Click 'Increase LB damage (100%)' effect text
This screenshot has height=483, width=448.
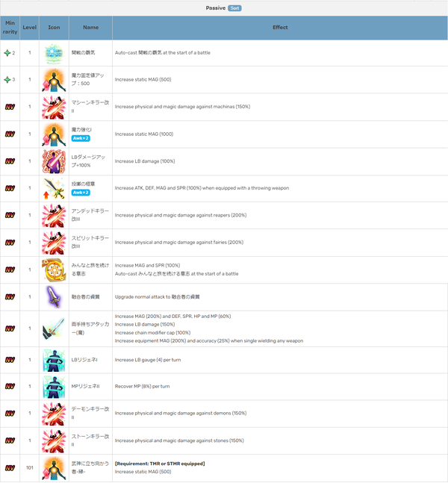tap(145, 161)
